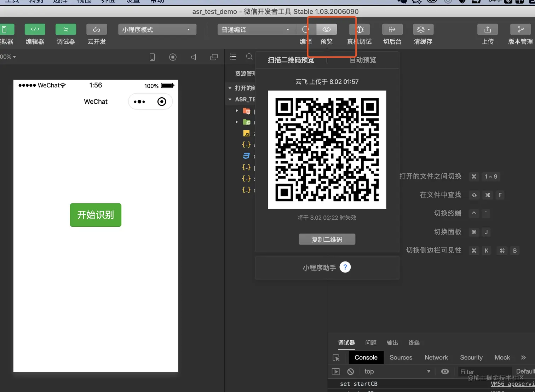Toggle the 编辑器 editor panel button
This screenshot has height=392, width=535.
coord(35,29)
